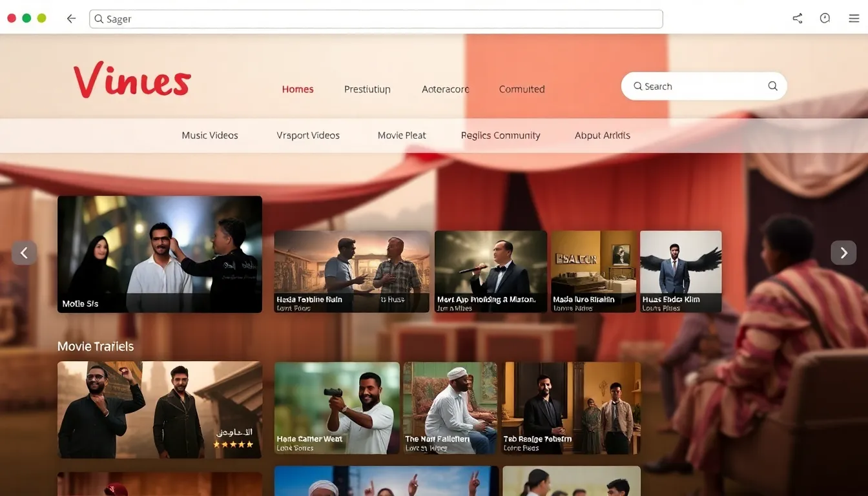Open the Prestiutiun navigation item
This screenshot has height=496, width=868.
[367, 89]
